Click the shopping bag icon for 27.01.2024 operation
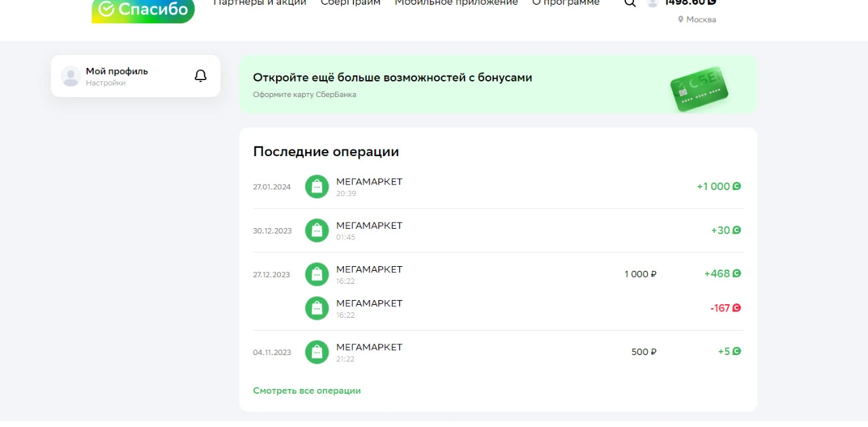Viewport: 868px width, 427px height. click(317, 187)
